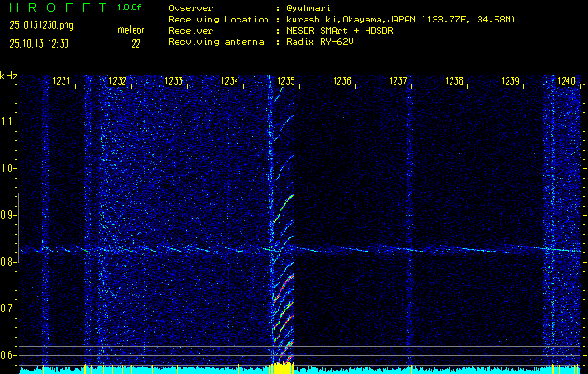The image size is (588, 374).
Task: Click the 0.8 frequency axis label
Action: [x=8, y=262]
